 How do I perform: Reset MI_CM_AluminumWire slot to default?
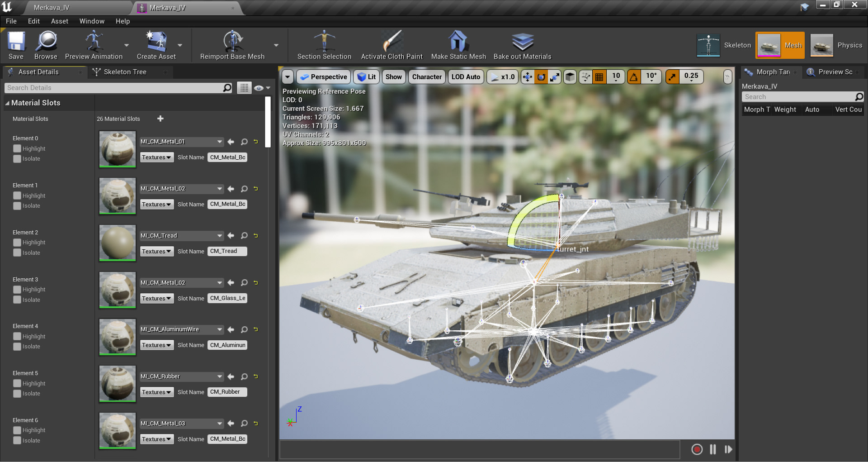(x=256, y=329)
